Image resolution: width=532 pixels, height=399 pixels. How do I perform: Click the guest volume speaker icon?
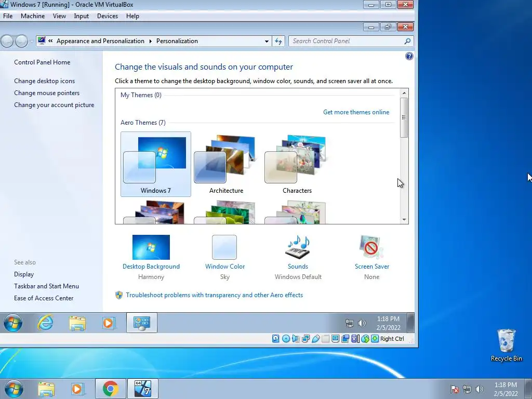tap(362, 323)
